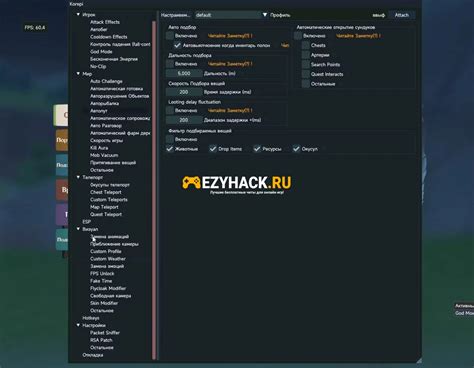Screen dimensions: 474x368
Task: Select the Отладка tree entry
Action: pos(93,355)
